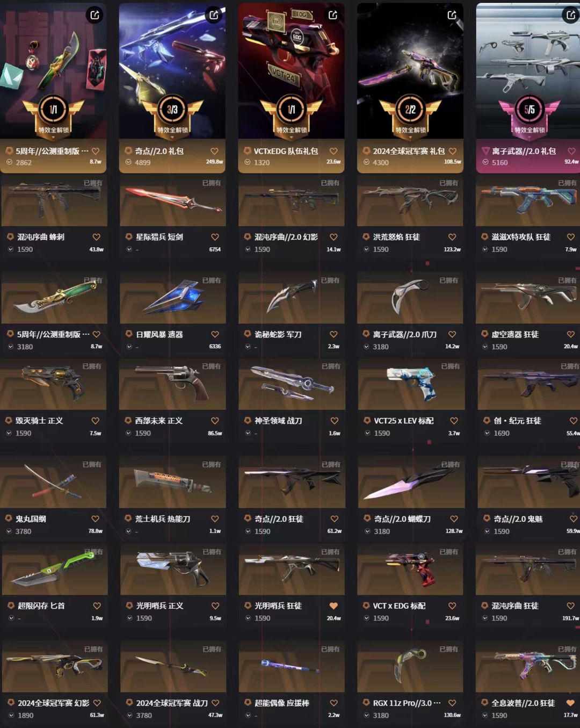The image size is (580, 728).
Task: Select the VCT25 x LEV 标配 pistol thumbnail
Action: click(x=411, y=385)
